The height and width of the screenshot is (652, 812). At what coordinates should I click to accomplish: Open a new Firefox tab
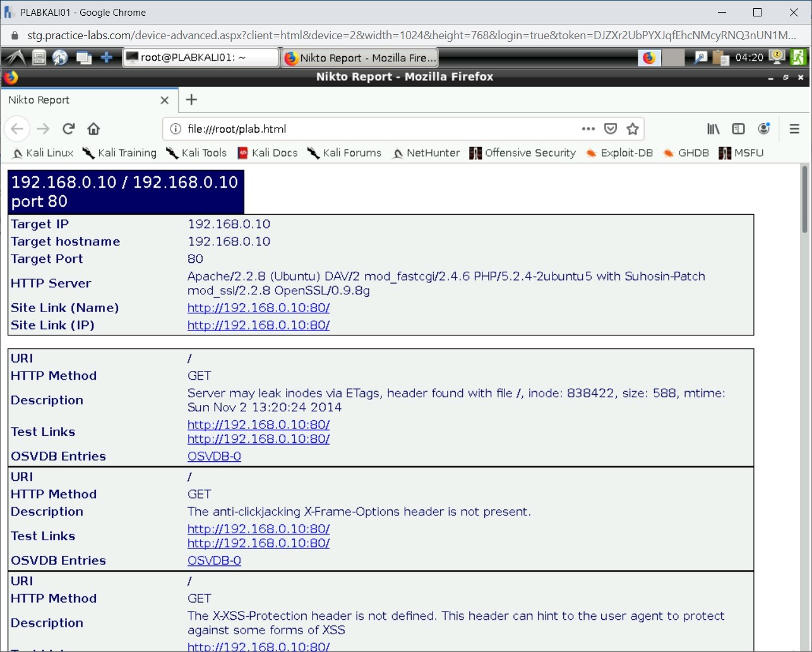(x=192, y=100)
